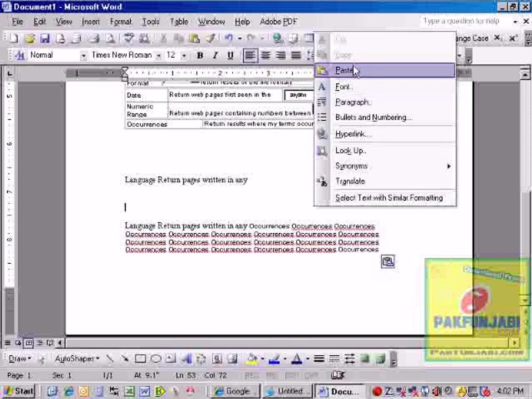Choose Paste from the context menu
The image size is (532, 399).
click(x=385, y=70)
